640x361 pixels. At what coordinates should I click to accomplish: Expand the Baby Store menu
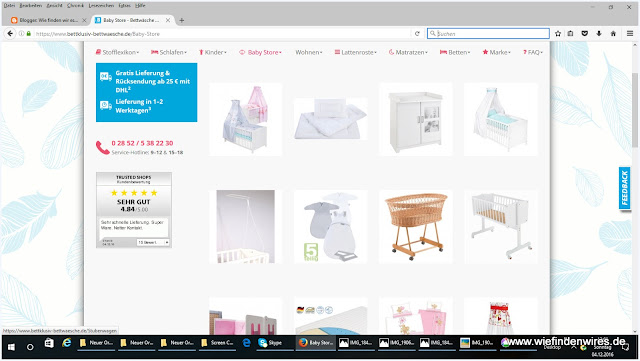[x=260, y=52]
